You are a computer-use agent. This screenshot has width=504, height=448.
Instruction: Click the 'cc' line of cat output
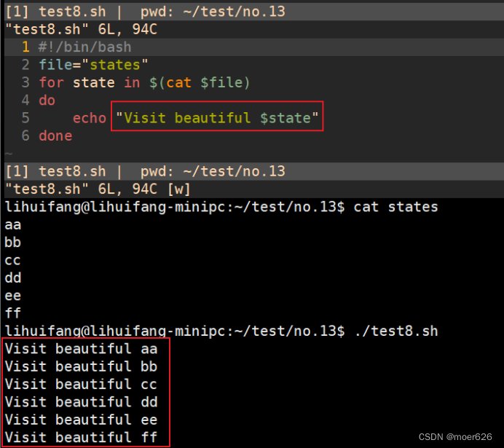click(13, 260)
